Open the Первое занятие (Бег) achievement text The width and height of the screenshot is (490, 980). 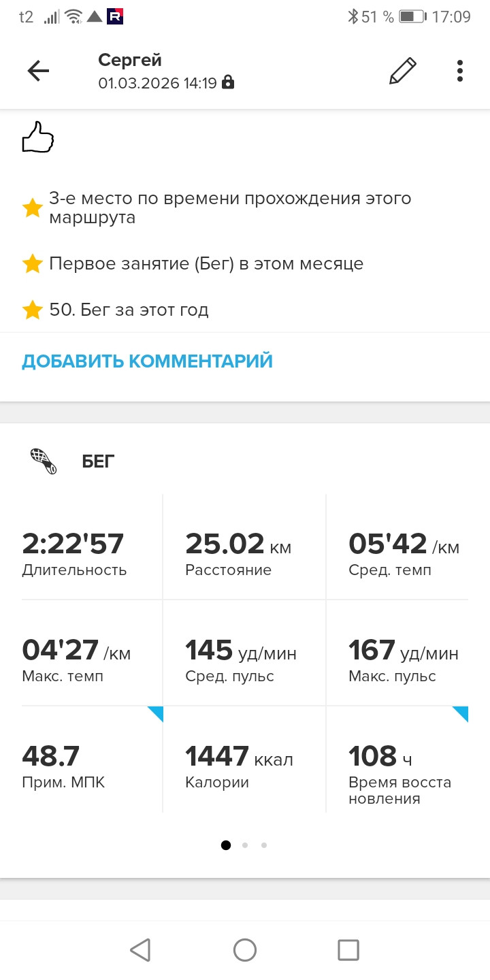pos(206,264)
